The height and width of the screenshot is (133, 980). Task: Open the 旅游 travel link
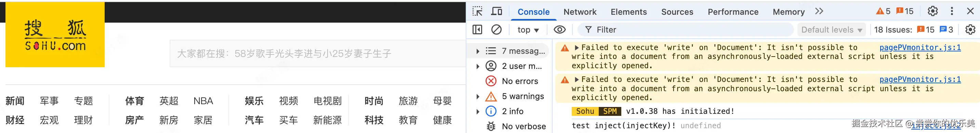point(408,101)
